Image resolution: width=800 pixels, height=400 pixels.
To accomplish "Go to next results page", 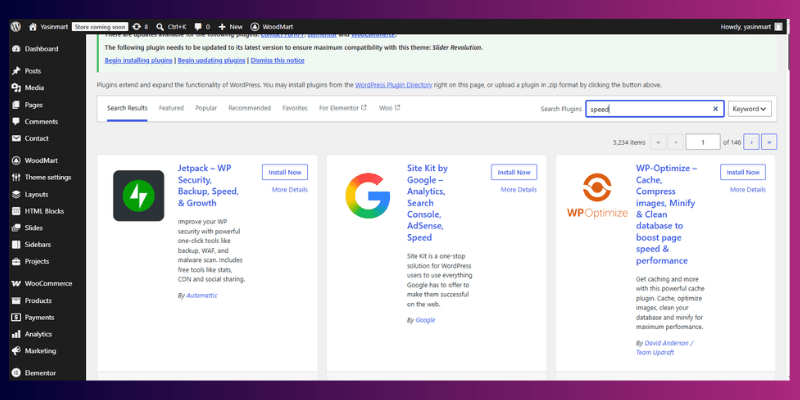I will click(752, 142).
